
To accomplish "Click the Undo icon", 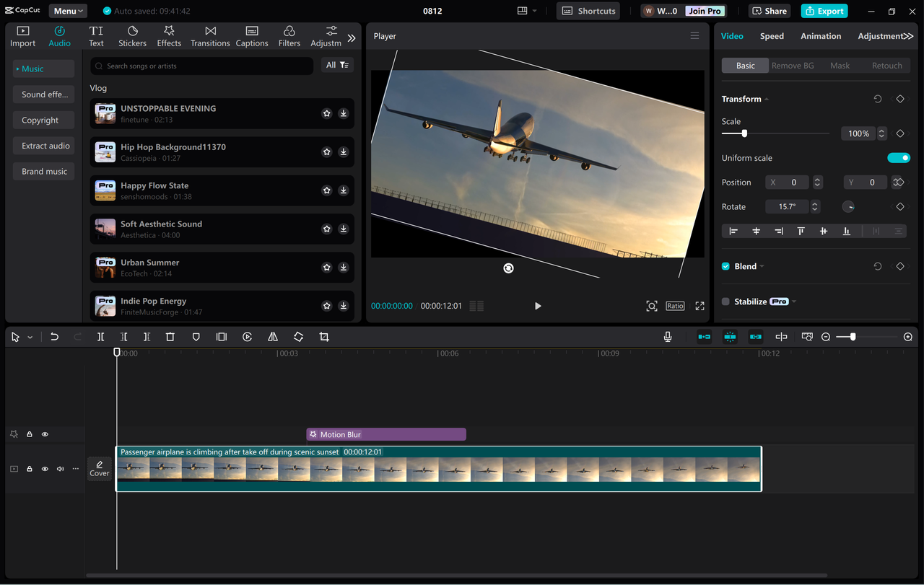I will pos(54,336).
